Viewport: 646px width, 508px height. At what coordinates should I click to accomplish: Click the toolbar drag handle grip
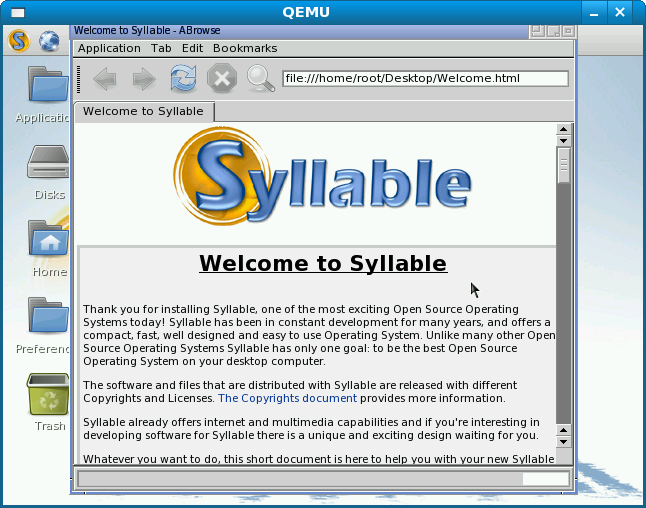pyautogui.click(x=79, y=79)
